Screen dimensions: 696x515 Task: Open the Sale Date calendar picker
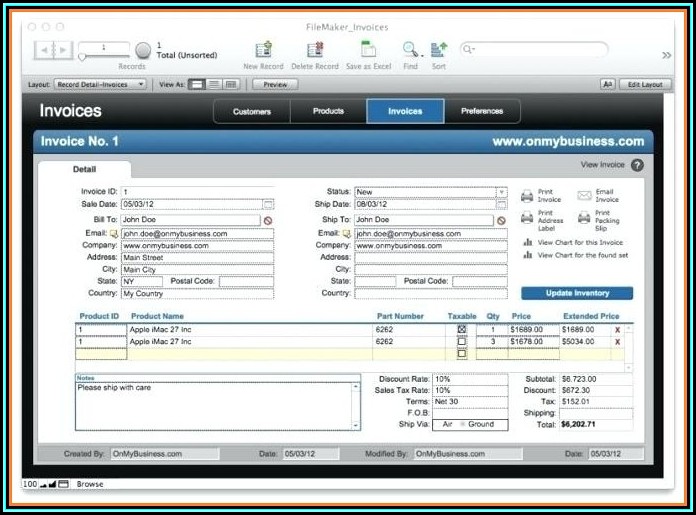point(267,204)
